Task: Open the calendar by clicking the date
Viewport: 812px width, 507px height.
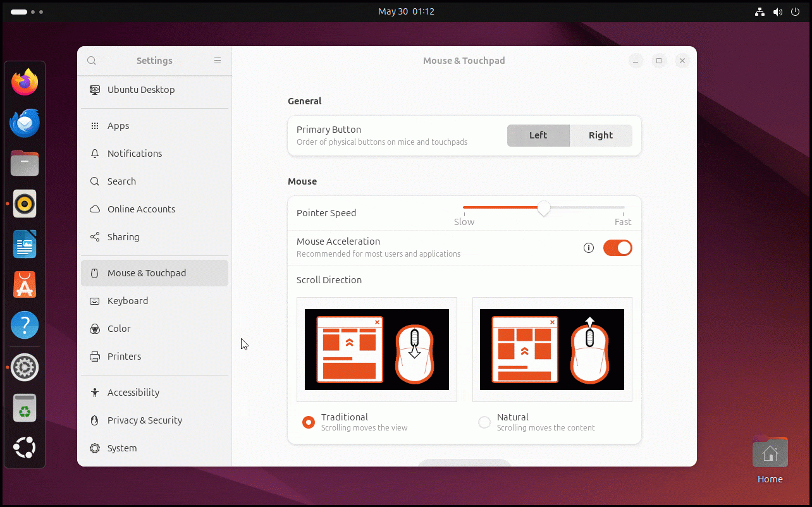Action: (x=407, y=11)
